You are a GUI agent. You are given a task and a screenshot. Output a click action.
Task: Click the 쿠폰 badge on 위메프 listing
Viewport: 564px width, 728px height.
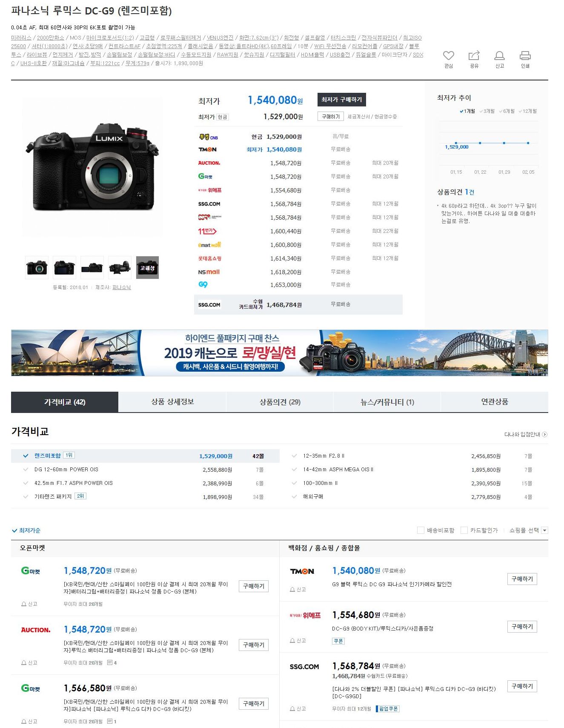338,641
